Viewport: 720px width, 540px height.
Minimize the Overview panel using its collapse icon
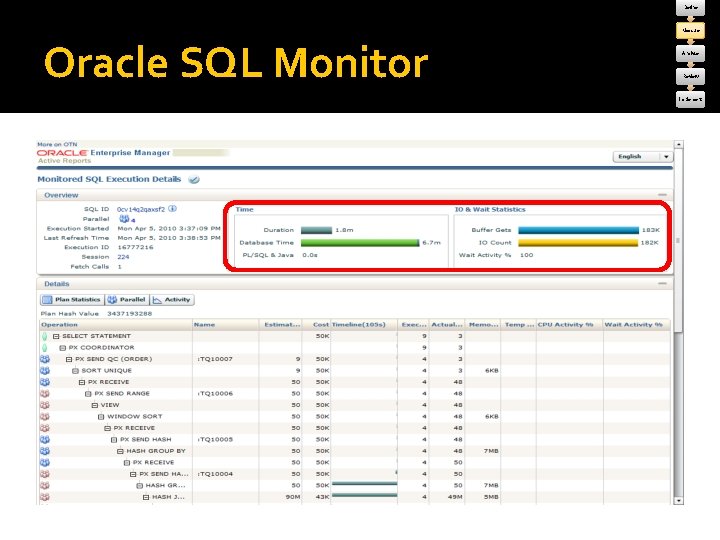coord(662,195)
